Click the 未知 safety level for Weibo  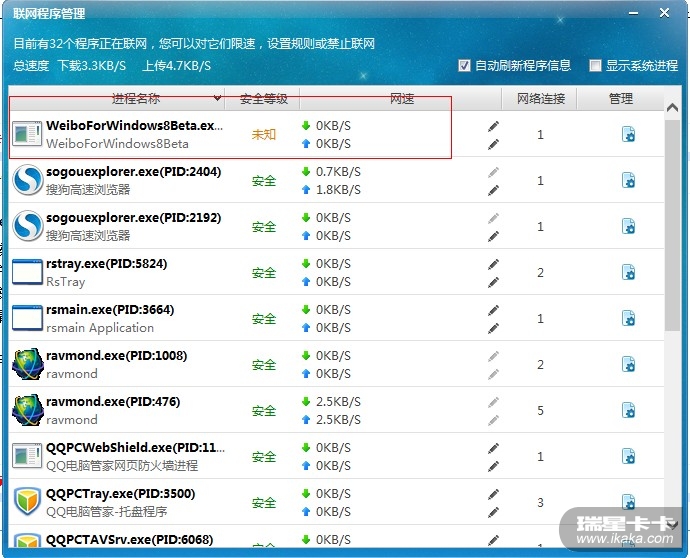coord(264,135)
